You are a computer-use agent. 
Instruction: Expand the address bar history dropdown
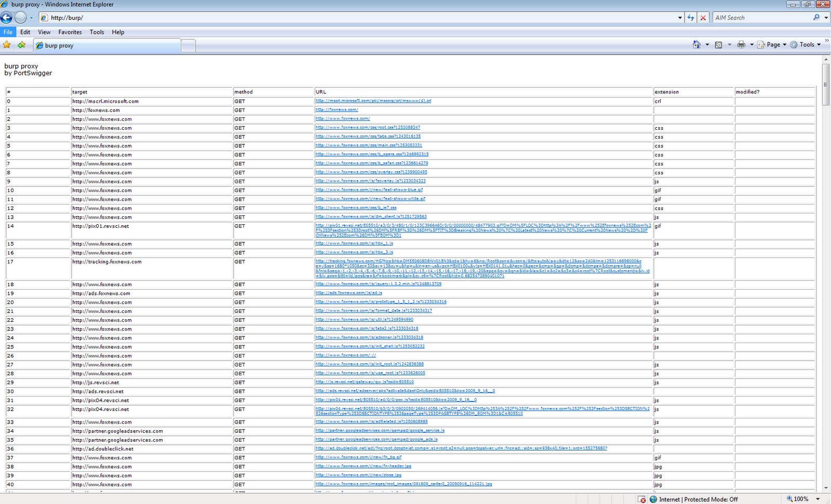point(680,18)
